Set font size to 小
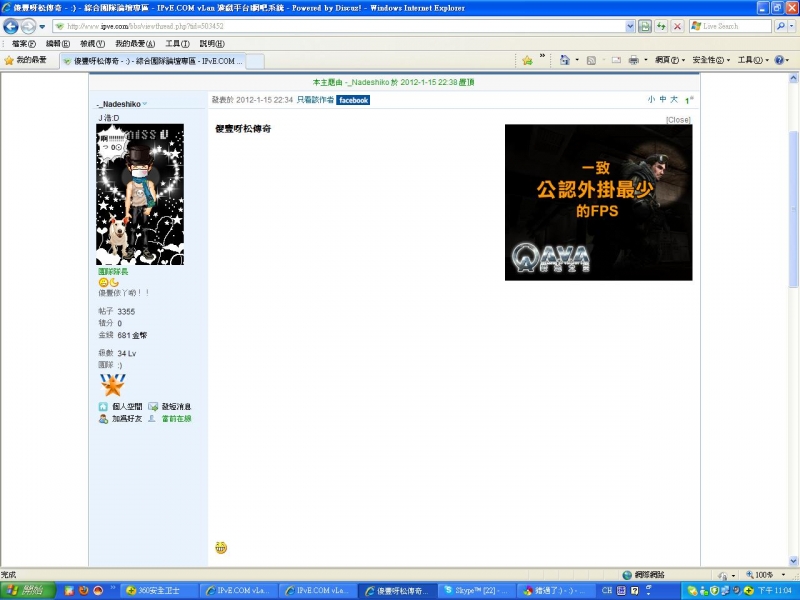This screenshot has height=600, width=800. (x=651, y=99)
